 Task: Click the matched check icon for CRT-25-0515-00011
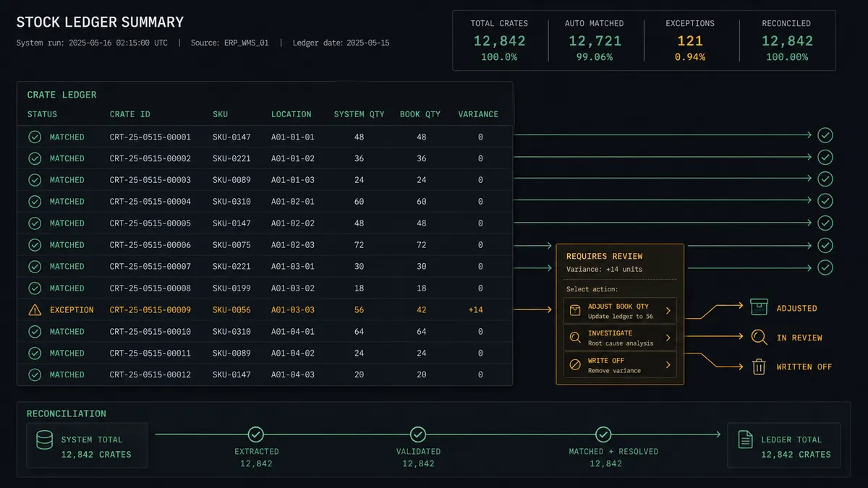click(x=35, y=354)
